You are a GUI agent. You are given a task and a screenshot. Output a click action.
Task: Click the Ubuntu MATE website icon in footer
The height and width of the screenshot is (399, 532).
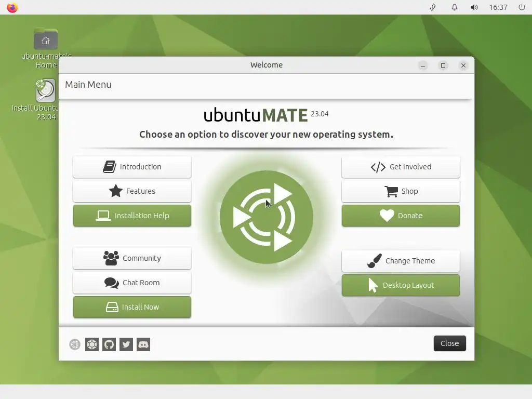[75, 345]
